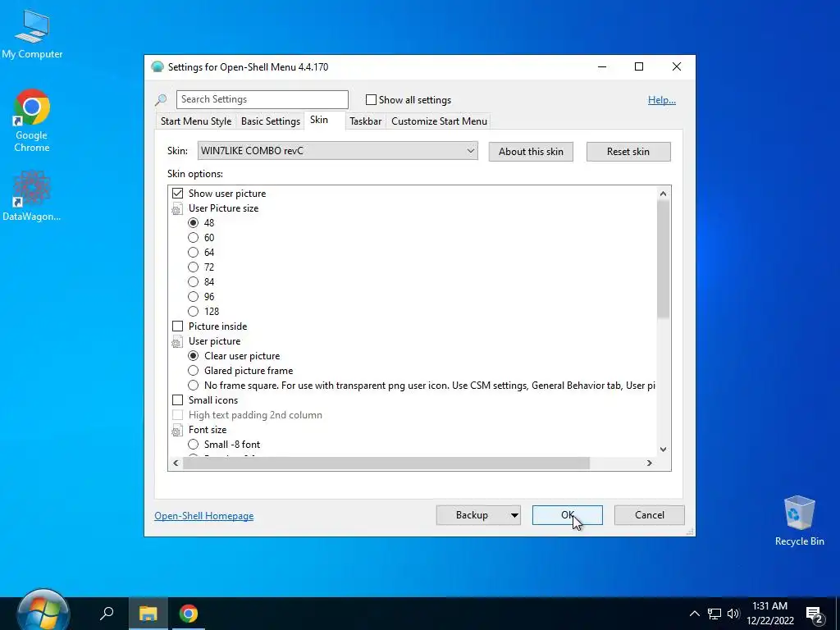Select user picture size 60
The width and height of the screenshot is (840, 630).
coord(193,238)
